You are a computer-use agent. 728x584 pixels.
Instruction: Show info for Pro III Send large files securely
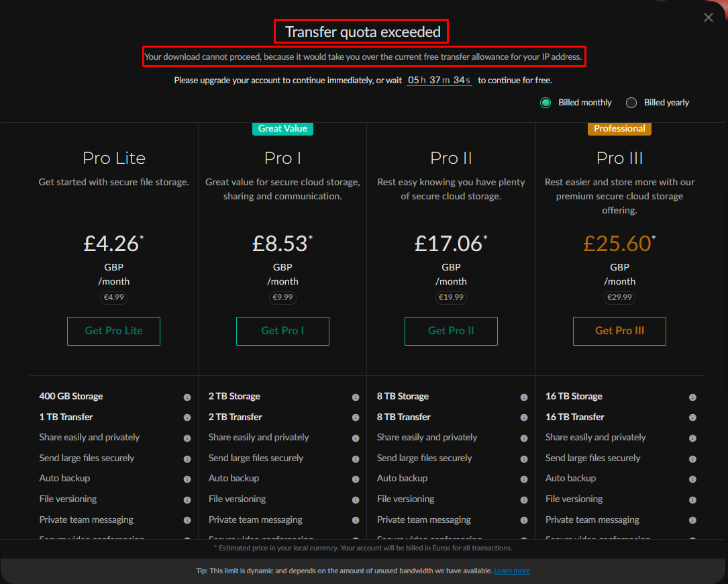[692, 459]
